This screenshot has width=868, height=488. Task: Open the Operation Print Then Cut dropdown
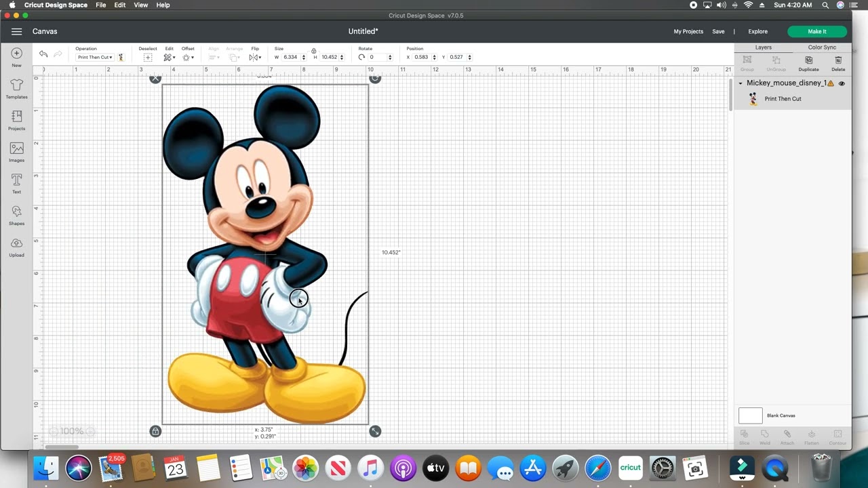94,58
